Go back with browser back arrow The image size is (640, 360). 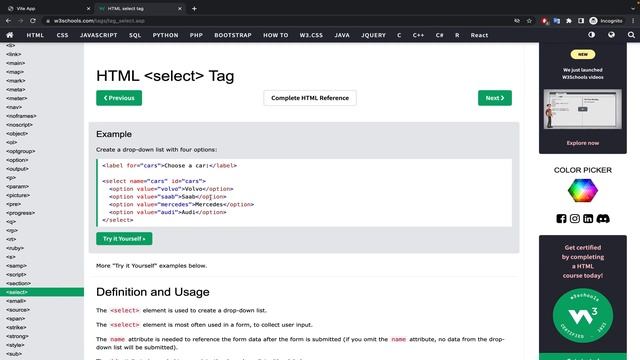pyautogui.click(x=8, y=21)
